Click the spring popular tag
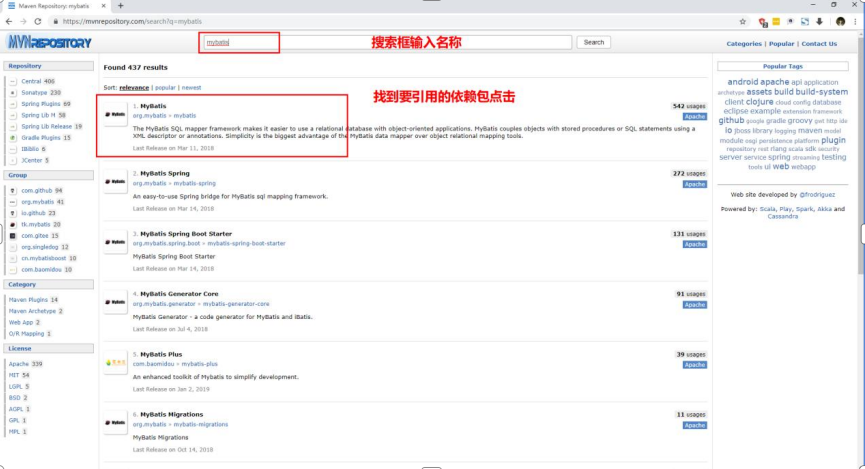Image resolution: width=865 pixels, height=469 pixels. [x=779, y=157]
